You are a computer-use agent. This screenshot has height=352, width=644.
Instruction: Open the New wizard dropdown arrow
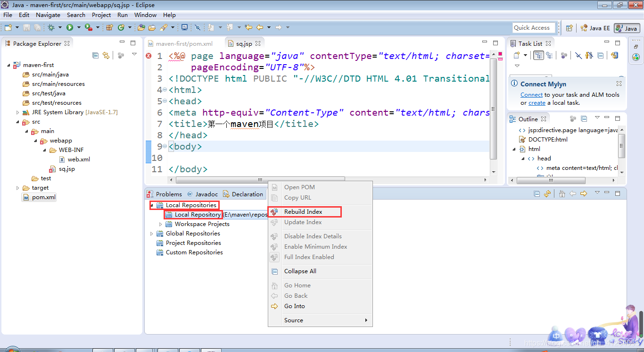pyautogui.click(x=17, y=27)
